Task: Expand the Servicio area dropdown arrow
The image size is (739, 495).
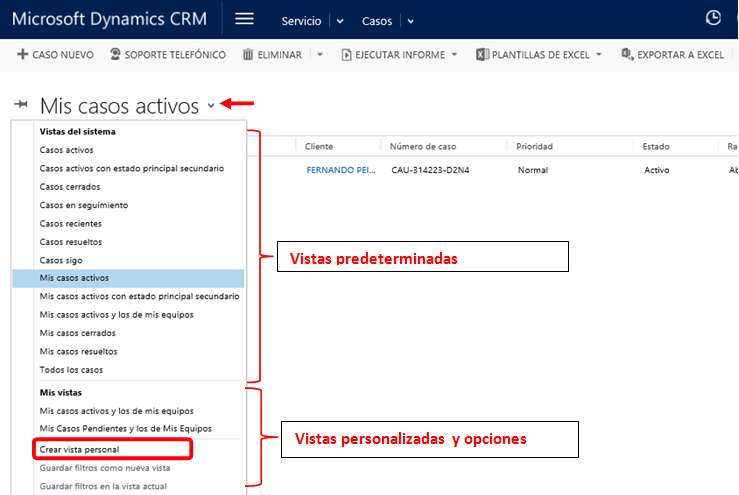Action: click(339, 21)
